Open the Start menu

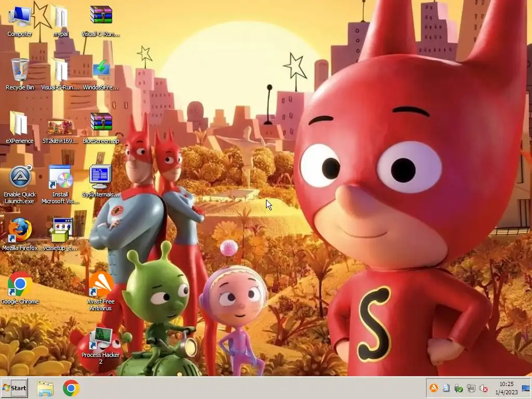[15, 388]
